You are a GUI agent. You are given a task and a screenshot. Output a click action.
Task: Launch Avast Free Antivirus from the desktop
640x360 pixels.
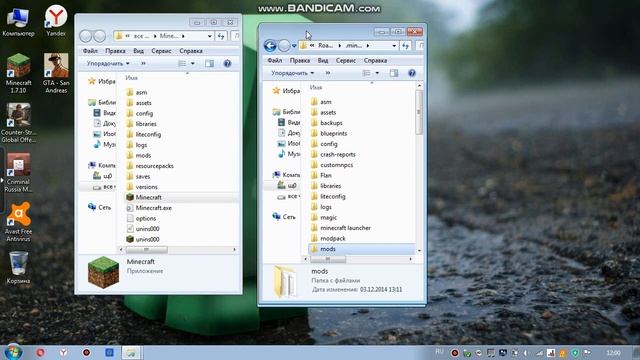[18, 222]
